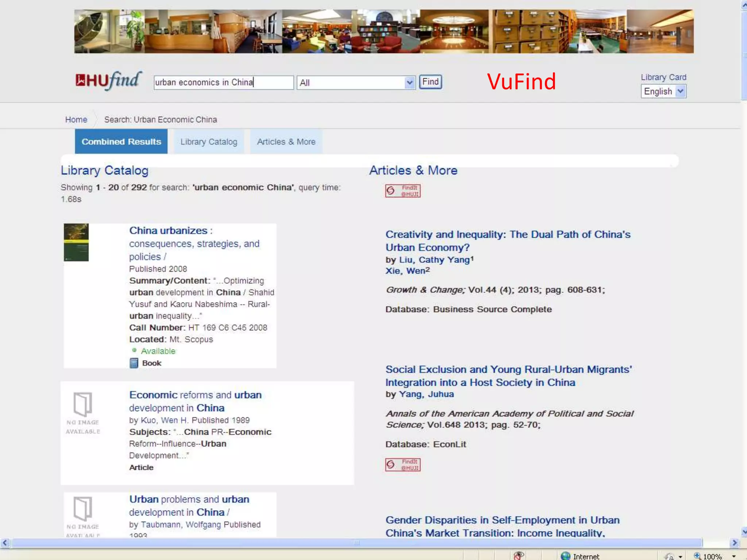The width and height of the screenshot is (747, 560).
Task: Click the green Available status indicator
Action: tap(154, 351)
